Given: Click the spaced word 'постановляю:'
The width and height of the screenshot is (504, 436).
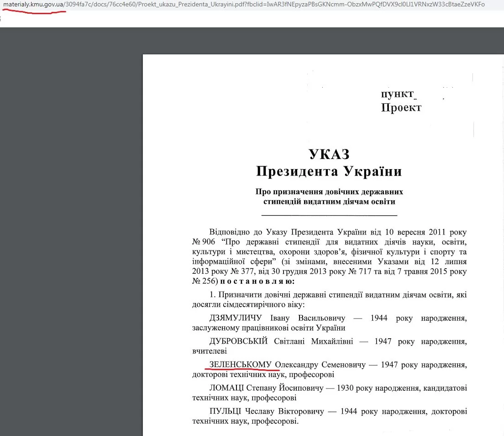Looking at the screenshot, I should pyautogui.click(x=257, y=281).
